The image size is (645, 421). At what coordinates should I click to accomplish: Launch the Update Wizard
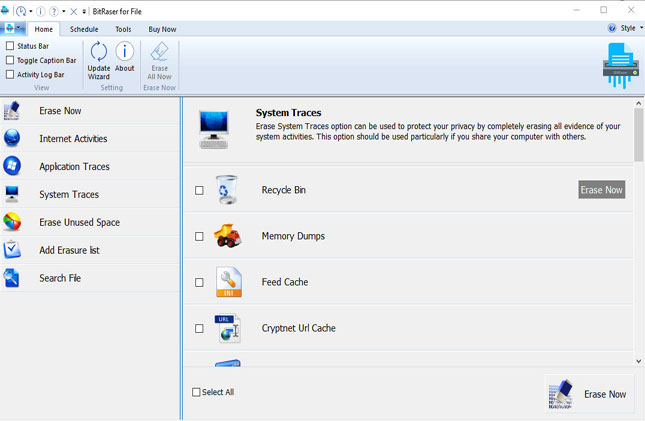point(99,60)
